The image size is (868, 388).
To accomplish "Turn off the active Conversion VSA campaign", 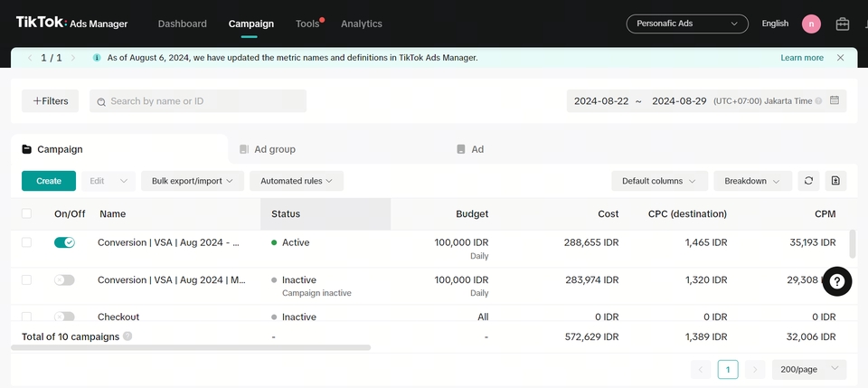I will pyautogui.click(x=64, y=242).
